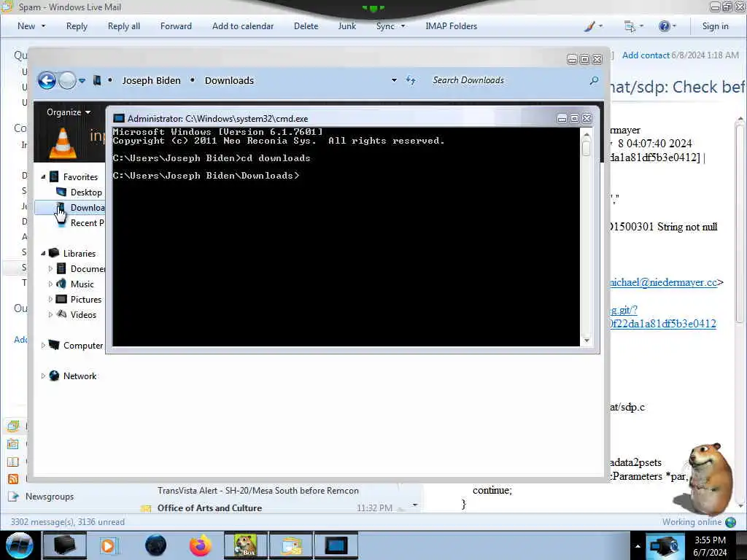The width and height of the screenshot is (747, 560).
Task: Click Reply in the Mail toolbar
Action: (77, 26)
